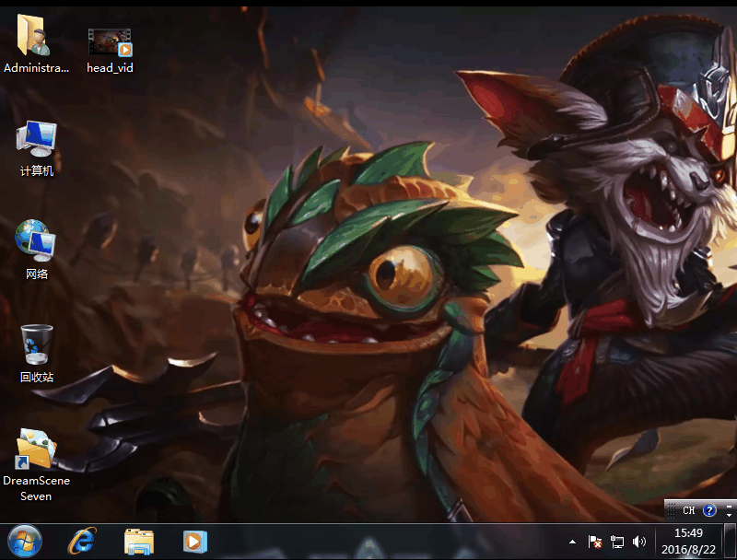The height and width of the screenshot is (560, 737).
Task: Show hidden system tray icons
Action: pyautogui.click(x=572, y=542)
